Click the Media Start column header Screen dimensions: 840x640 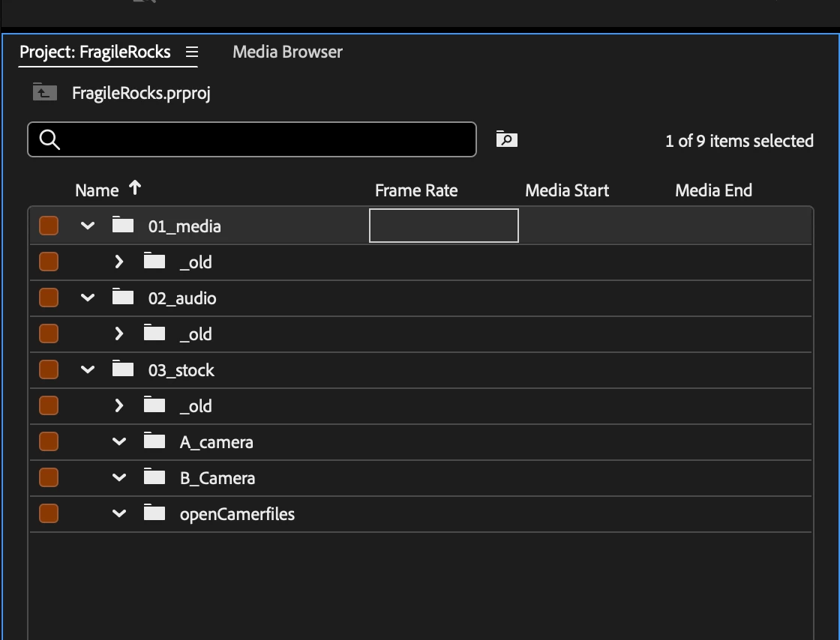(x=567, y=190)
